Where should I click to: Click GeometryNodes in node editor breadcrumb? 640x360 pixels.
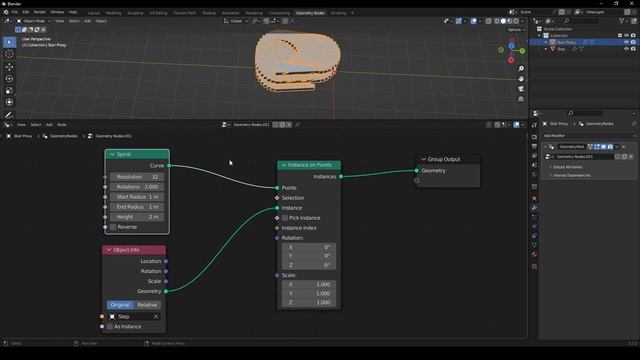coord(64,136)
